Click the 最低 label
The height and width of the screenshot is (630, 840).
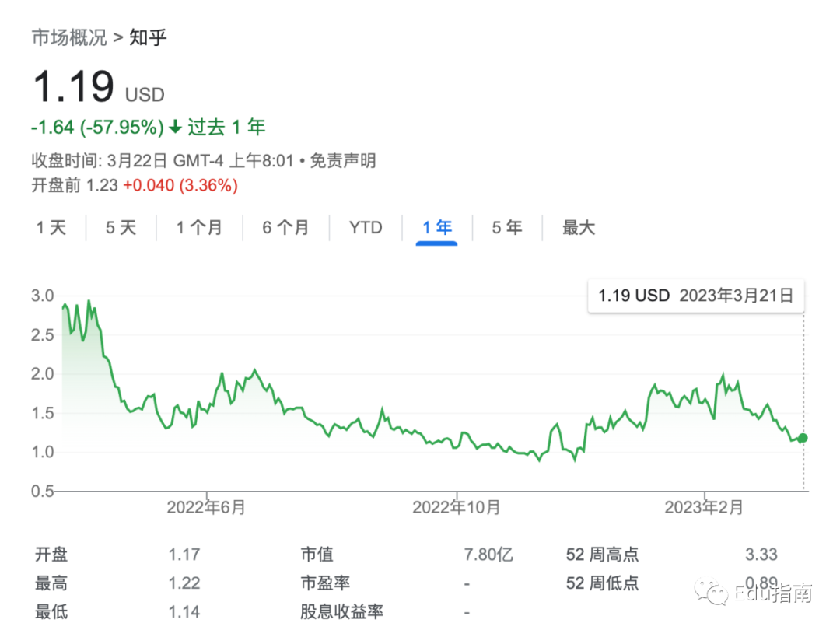point(51,611)
